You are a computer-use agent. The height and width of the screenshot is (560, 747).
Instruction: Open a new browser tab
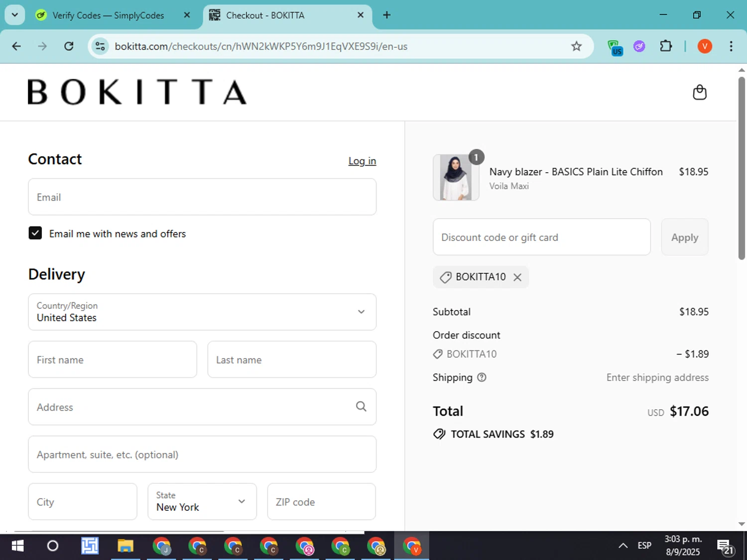tap(386, 15)
